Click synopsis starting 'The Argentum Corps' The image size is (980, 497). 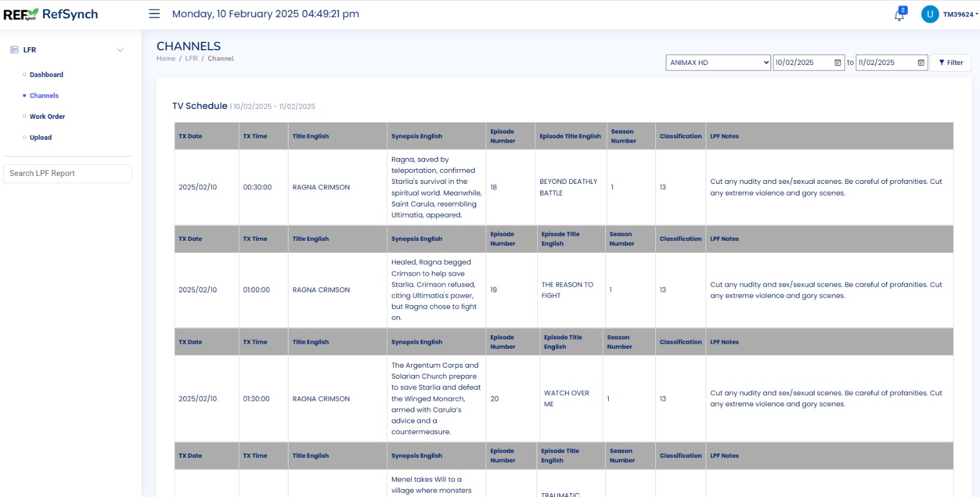pyautogui.click(x=436, y=398)
